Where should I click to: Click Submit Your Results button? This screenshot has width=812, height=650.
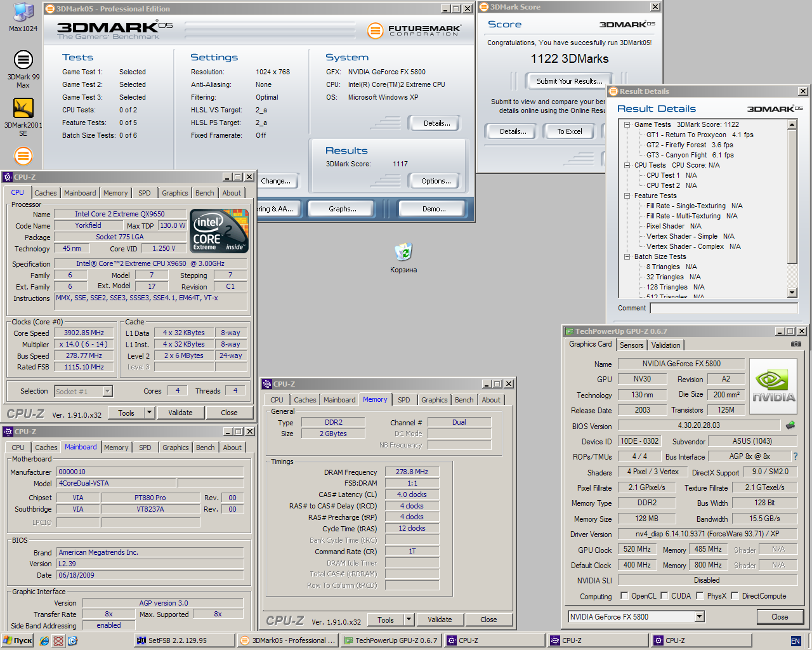(x=569, y=81)
